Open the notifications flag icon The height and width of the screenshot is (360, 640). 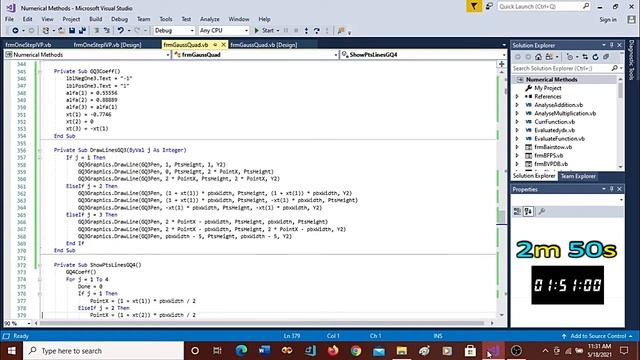[x=474, y=6]
